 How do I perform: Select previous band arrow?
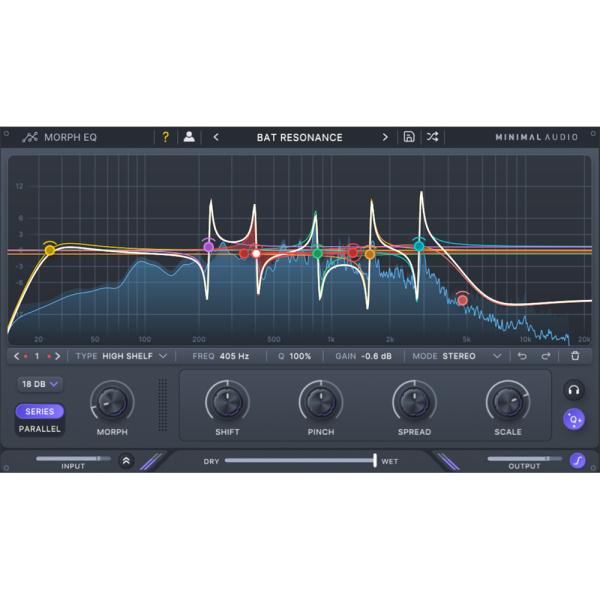coord(16,356)
